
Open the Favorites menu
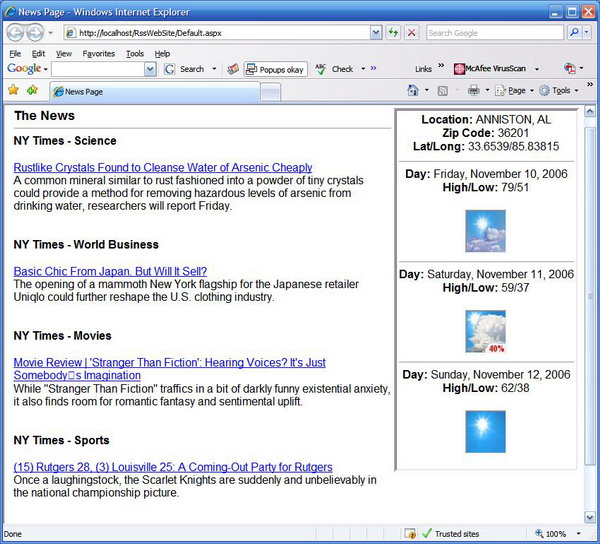[x=99, y=54]
